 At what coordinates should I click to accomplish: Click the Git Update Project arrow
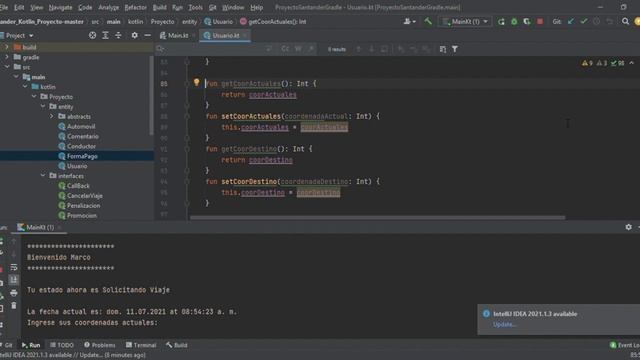tap(571, 22)
